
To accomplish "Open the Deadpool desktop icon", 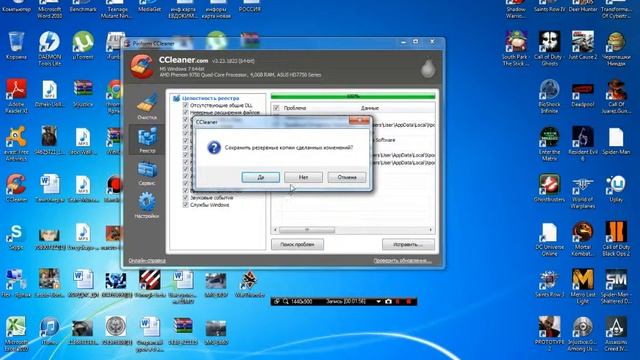I will click(x=582, y=93).
